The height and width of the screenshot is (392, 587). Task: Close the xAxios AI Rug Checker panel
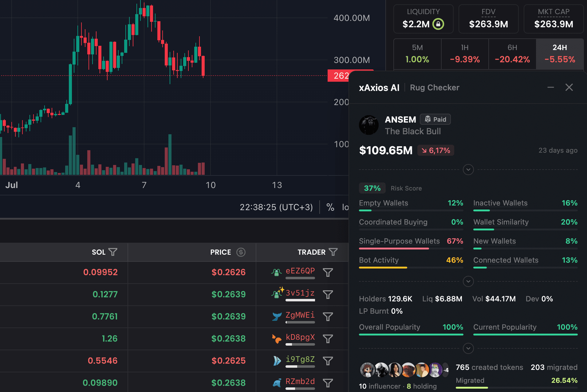point(569,88)
